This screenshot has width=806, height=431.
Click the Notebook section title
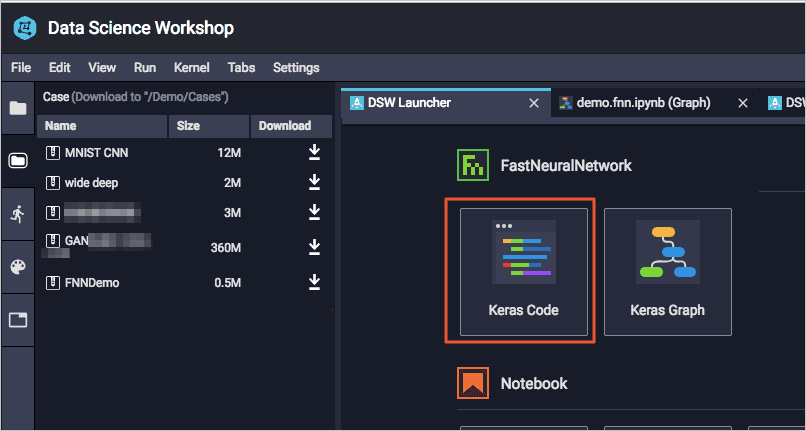click(534, 383)
